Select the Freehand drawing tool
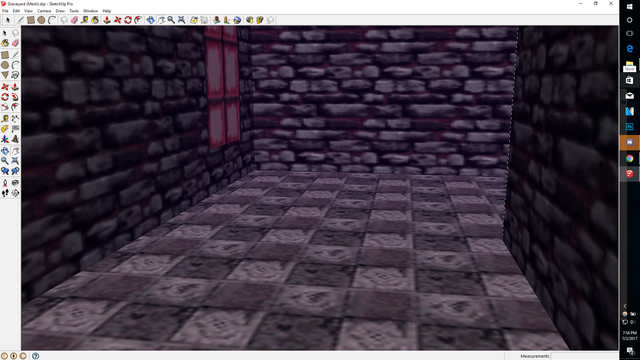The width and height of the screenshot is (640, 360). [x=15, y=75]
